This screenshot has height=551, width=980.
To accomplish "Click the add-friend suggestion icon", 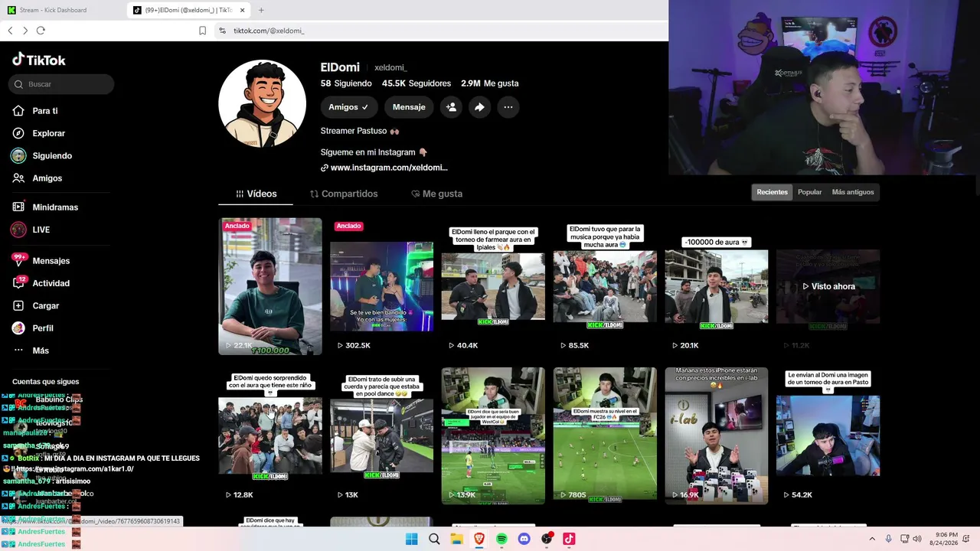I will click(451, 107).
